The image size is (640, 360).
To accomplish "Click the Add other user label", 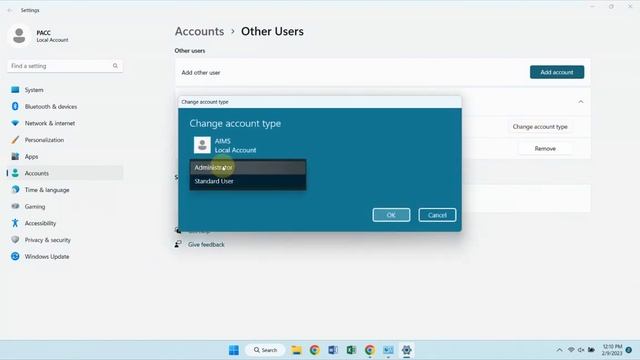I will [x=201, y=73].
